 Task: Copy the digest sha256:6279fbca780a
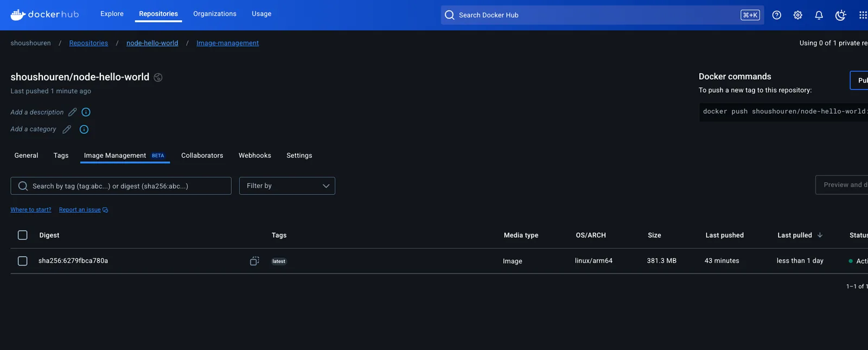click(x=254, y=261)
